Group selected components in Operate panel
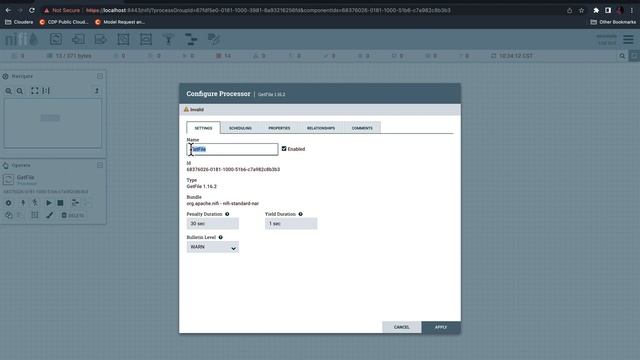Image resolution: width=640 pixels, height=360 pixels. [35, 215]
